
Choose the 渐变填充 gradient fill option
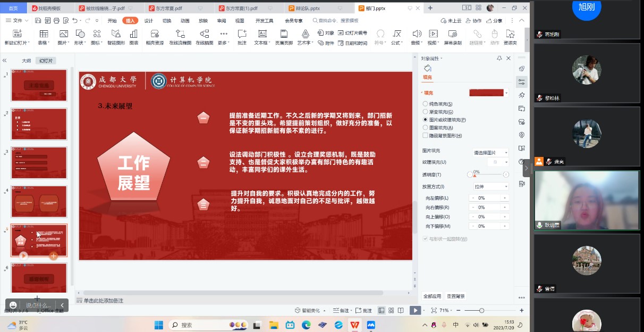point(425,112)
